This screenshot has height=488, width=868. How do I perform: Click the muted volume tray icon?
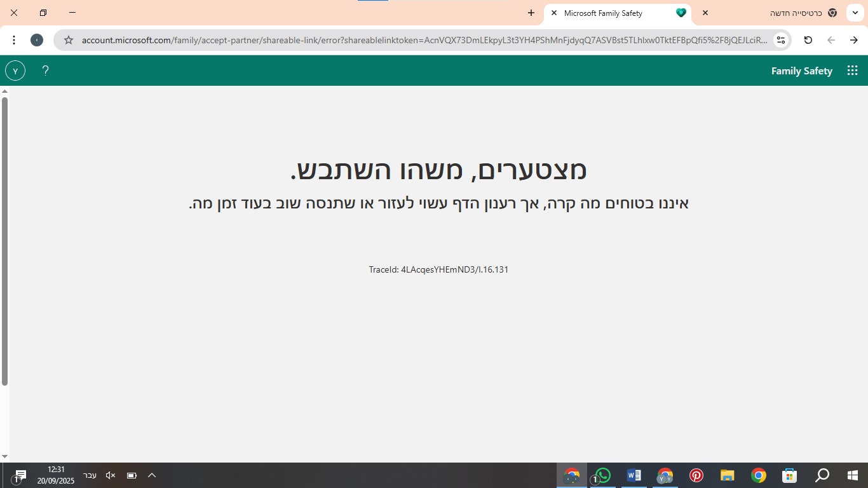111,475
